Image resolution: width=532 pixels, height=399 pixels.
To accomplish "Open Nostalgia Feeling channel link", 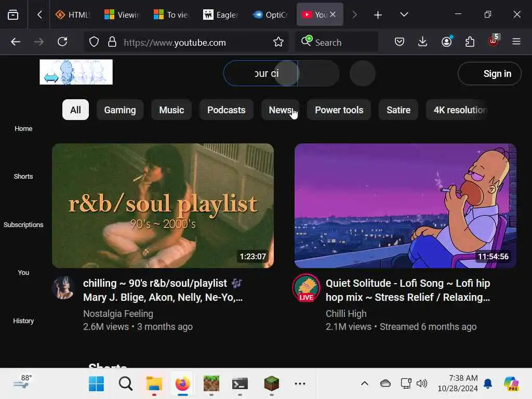I will click(118, 313).
